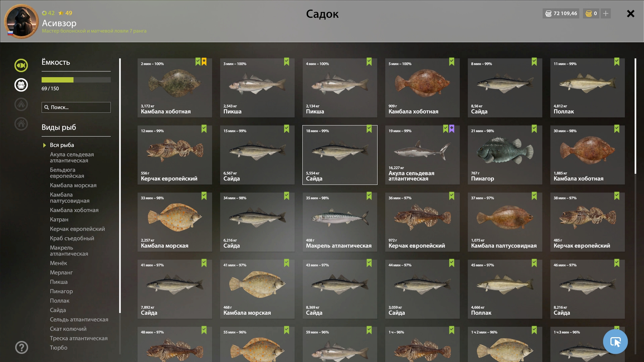The height and width of the screenshot is (362, 644).
Task: Filter by Камбала хоботная in species list
Action: point(74,210)
